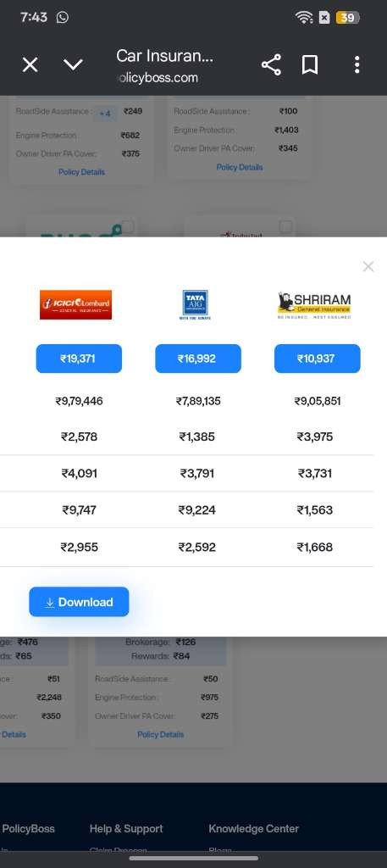The width and height of the screenshot is (387, 868).
Task: Tap the WhatsApp notification icon in status bar
Action: [x=63, y=18]
